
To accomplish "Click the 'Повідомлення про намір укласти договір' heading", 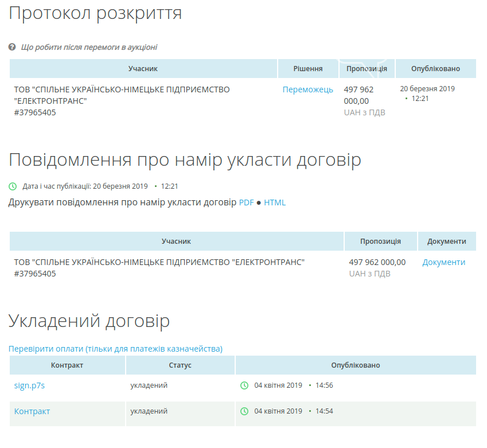I will click(185, 160).
